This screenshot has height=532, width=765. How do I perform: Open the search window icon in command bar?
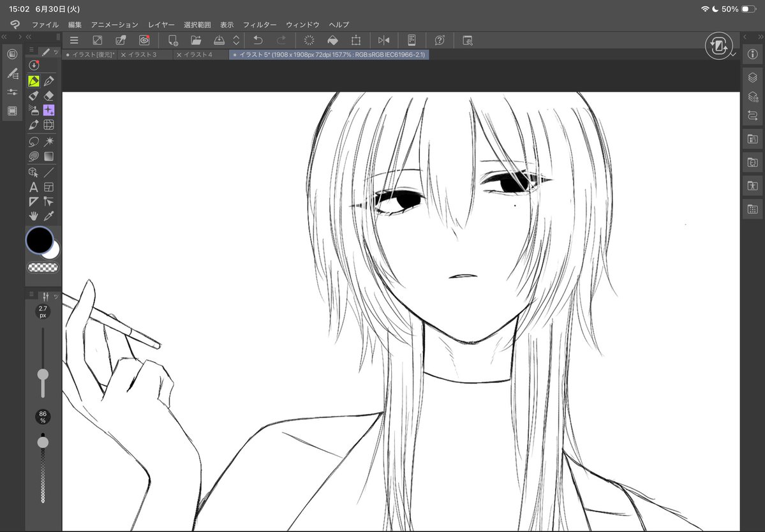[468, 40]
